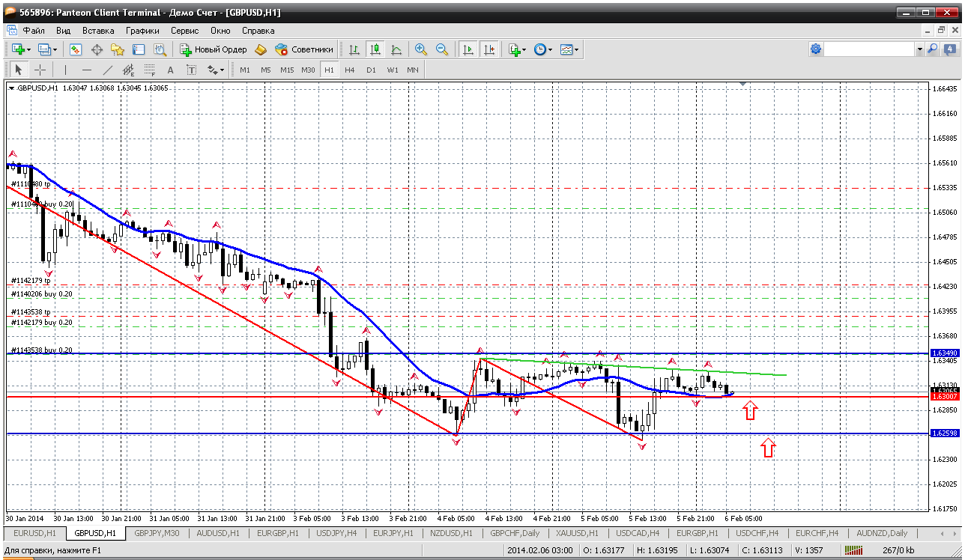Screen dimensions: 965x560
Task: Click the blue gear icon beside search
Action: click(816, 49)
